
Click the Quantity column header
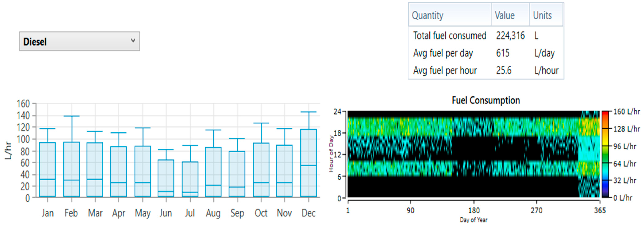[427, 15]
